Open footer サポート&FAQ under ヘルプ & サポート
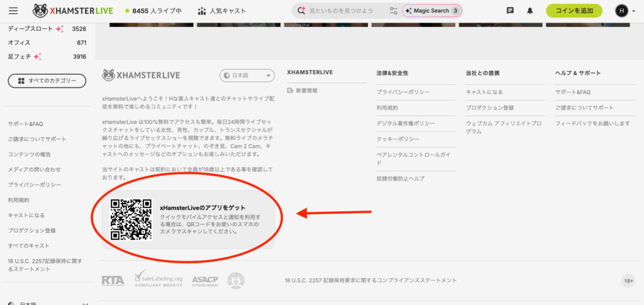This screenshot has width=644, height=305. pos(572,92)
